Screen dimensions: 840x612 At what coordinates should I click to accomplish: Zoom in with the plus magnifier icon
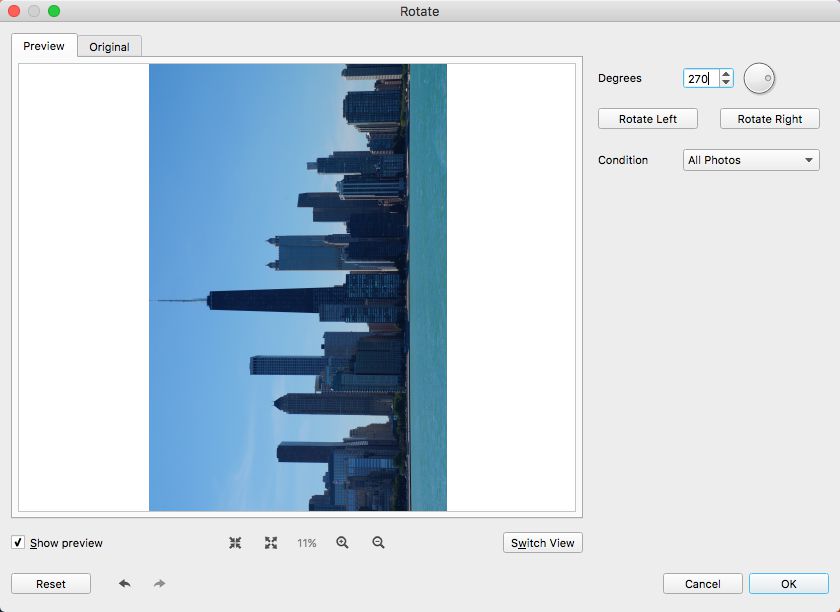tap(342, 543)
